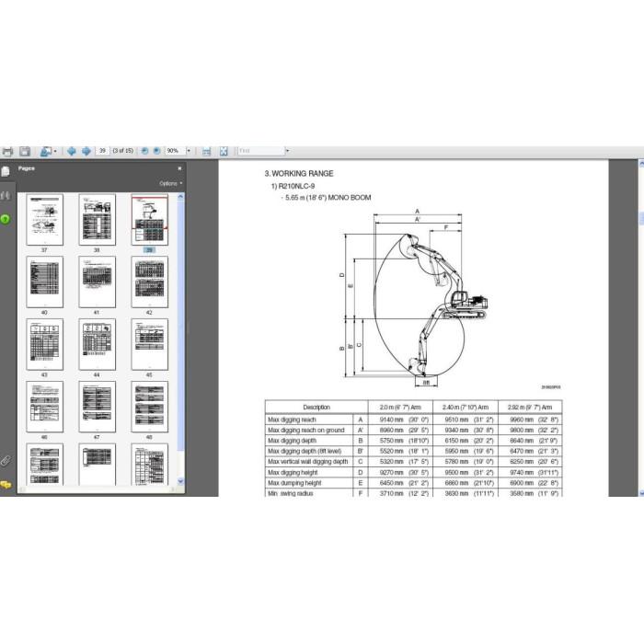Click the Find text search box

pos(260,151)
